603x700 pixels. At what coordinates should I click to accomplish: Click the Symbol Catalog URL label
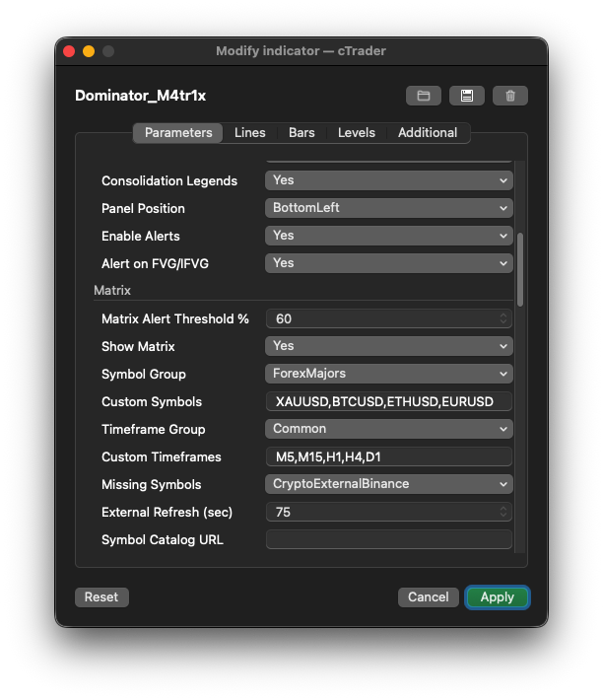pos(163,540)
